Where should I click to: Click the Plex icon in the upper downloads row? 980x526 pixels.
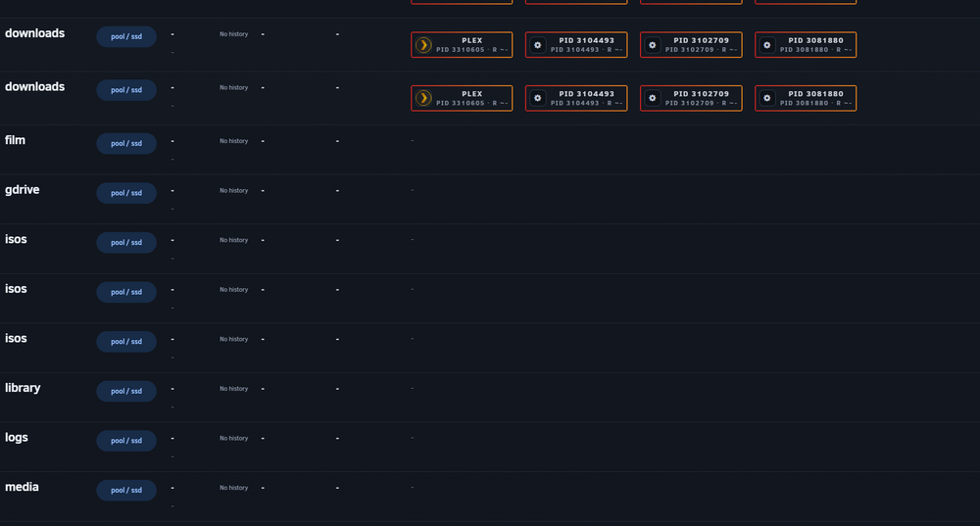tap(423, 45)
